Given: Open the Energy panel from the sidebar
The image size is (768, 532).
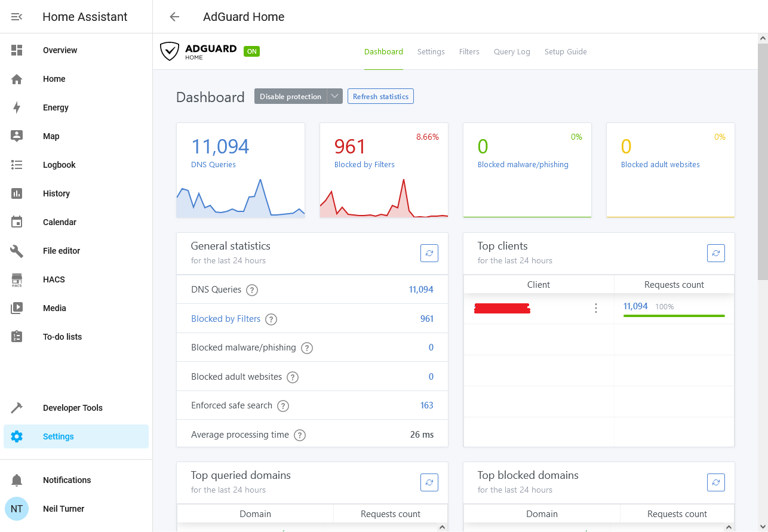Looking at the screenshot, I should 56,107.
